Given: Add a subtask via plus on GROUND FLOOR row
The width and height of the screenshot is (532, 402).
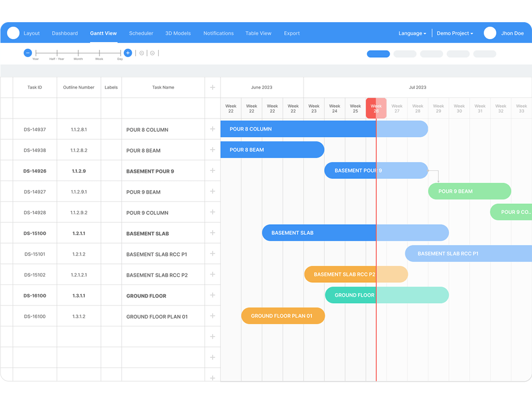Looking at the screenshot, I should click(212, 295).
